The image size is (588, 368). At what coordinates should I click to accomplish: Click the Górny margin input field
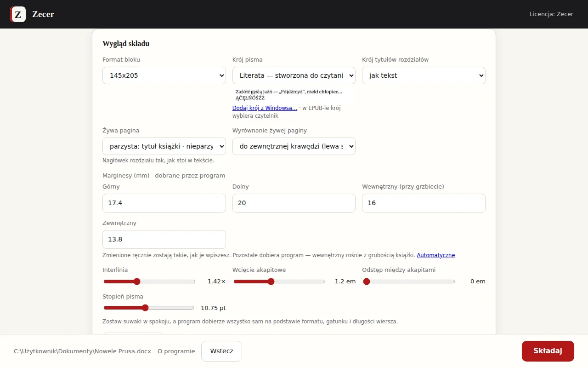(x=164, y=203)
